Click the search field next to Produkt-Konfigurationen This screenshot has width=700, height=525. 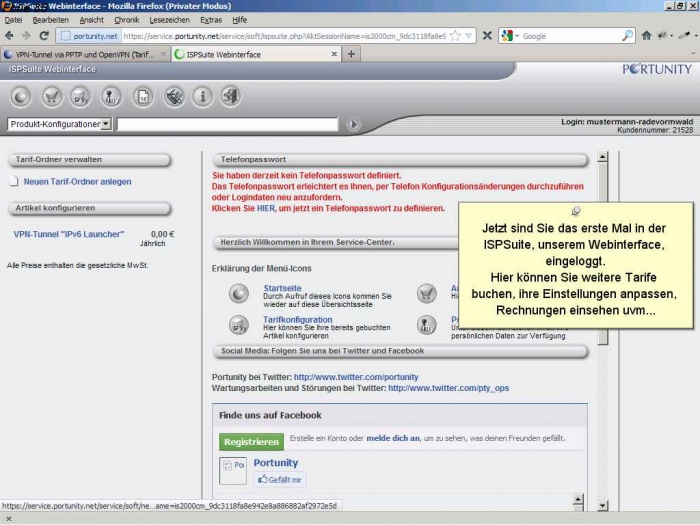(x=227, y=125)
